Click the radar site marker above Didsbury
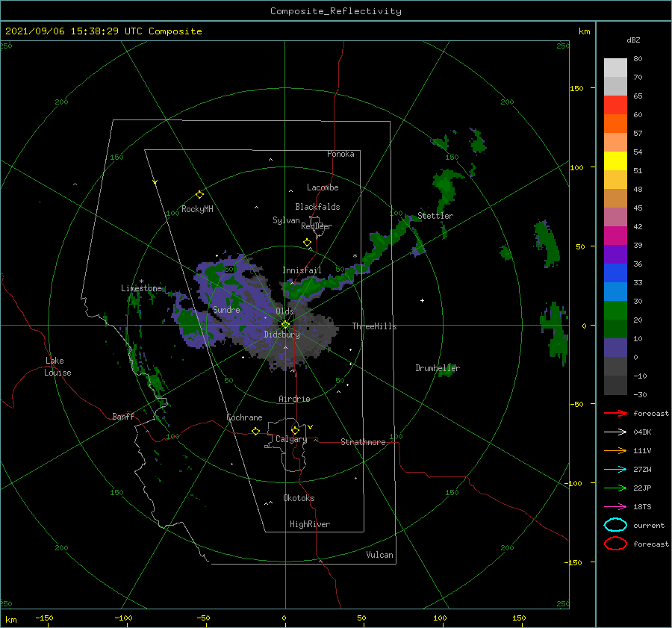Image resolution: width=672 pixels, height=628 pixels. (285, 325)
